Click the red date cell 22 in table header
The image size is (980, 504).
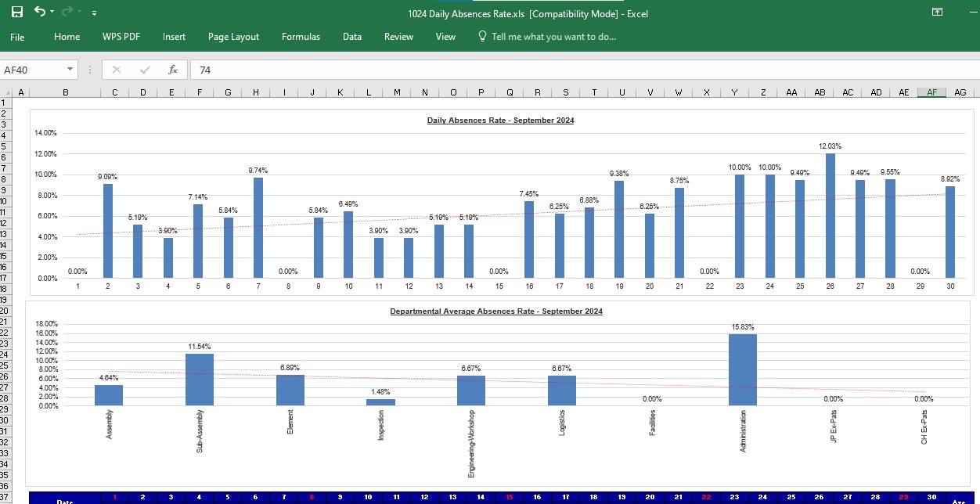pos(706,497)
